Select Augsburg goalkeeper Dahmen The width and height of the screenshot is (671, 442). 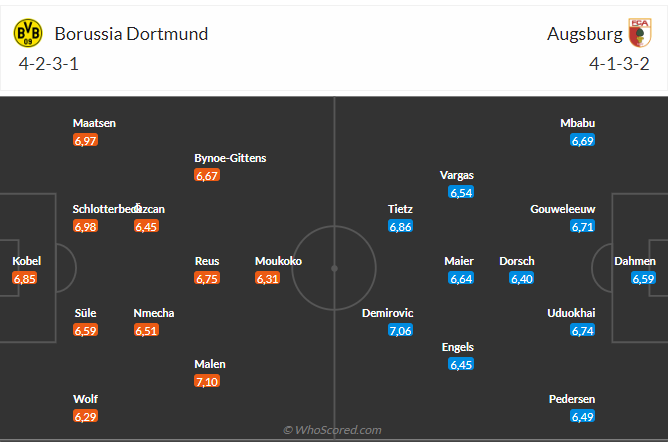(635, 261)
